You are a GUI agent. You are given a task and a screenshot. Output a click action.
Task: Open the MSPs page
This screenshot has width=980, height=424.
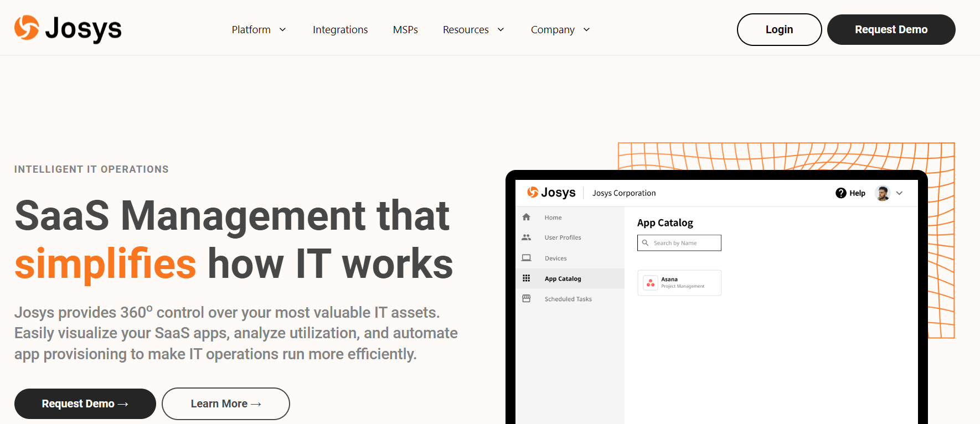pos(405,30)
